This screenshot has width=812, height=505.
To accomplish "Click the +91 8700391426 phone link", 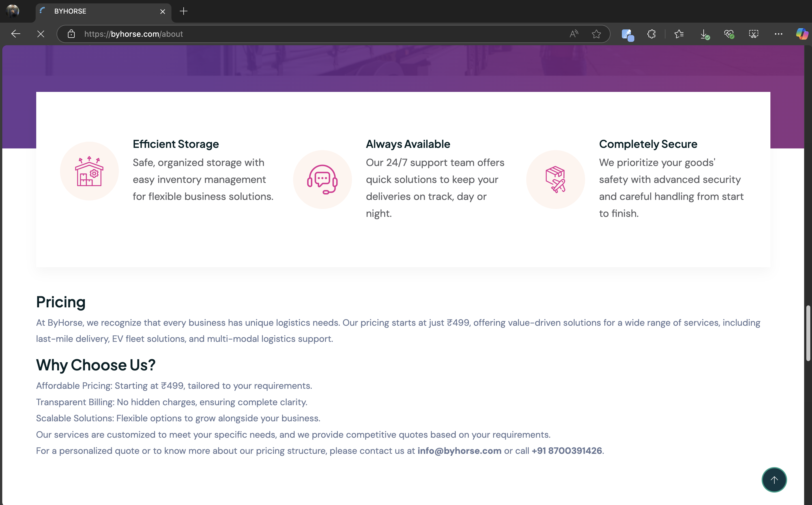I will click(x=567, y=450).
